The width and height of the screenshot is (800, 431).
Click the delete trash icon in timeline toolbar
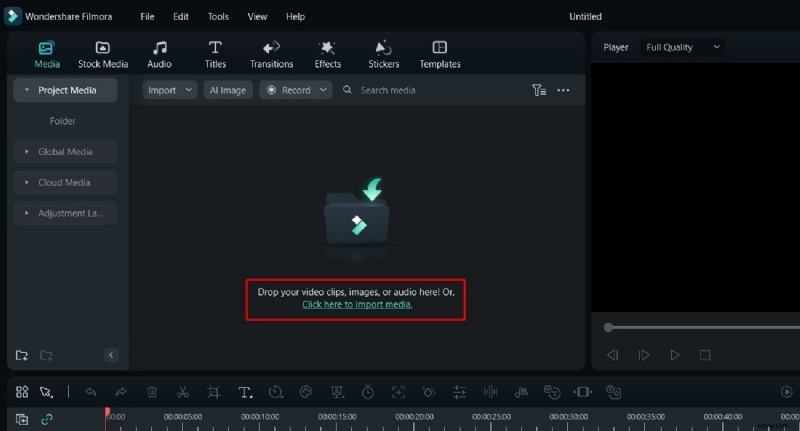[x=152, y=393]
